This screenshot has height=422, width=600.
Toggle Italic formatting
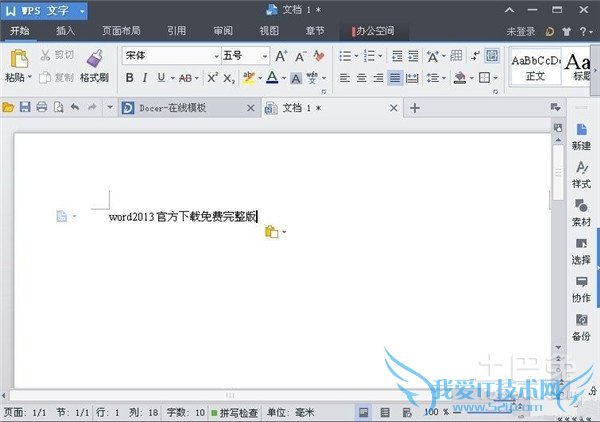click(145, 78)
